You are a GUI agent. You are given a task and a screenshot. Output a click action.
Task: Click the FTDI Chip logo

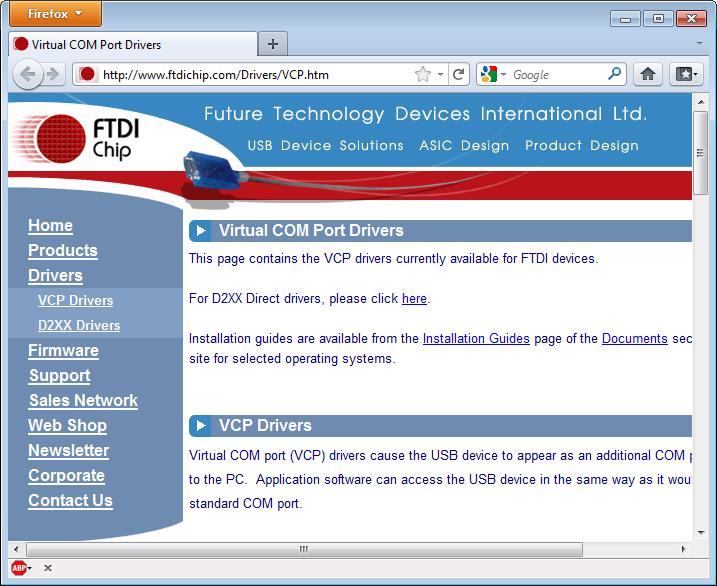click(x=75, y=139)
